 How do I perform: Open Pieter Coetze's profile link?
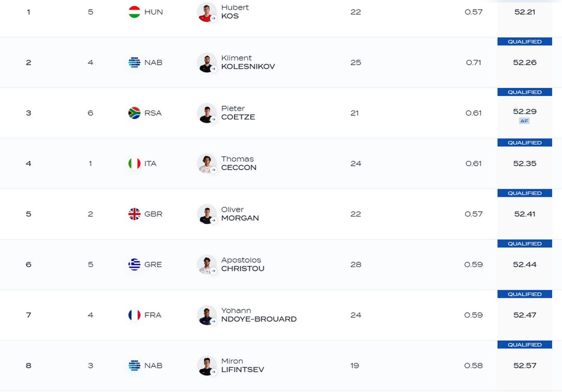coord(238,113)
